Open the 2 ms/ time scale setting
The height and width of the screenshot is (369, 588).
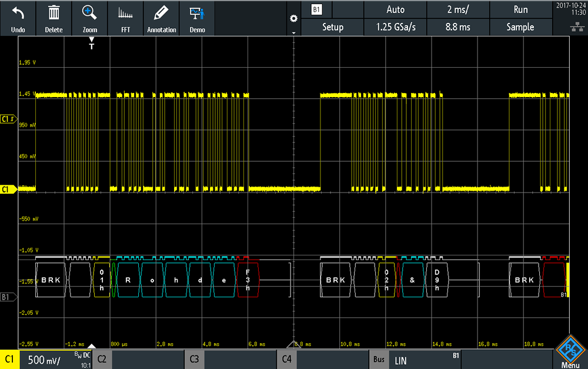[458, 9]
